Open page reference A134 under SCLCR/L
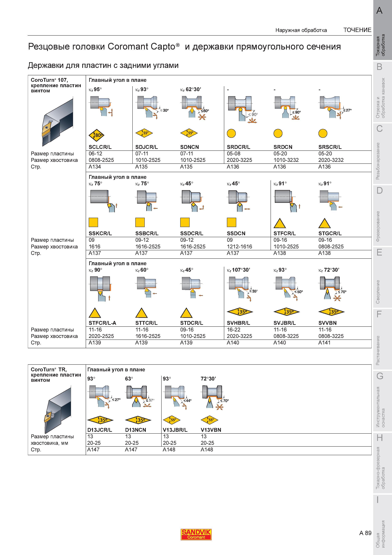This screenshot has height=555, width=392. pyautogui.click(x=95, y=167)
